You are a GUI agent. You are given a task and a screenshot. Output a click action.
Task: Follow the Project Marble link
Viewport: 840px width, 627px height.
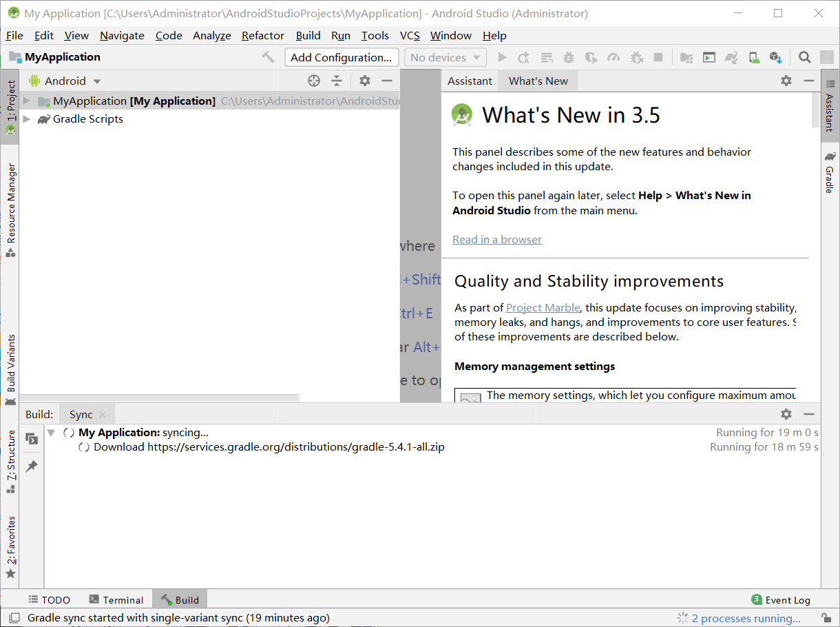pyautogui.click(x=543, y=308)
